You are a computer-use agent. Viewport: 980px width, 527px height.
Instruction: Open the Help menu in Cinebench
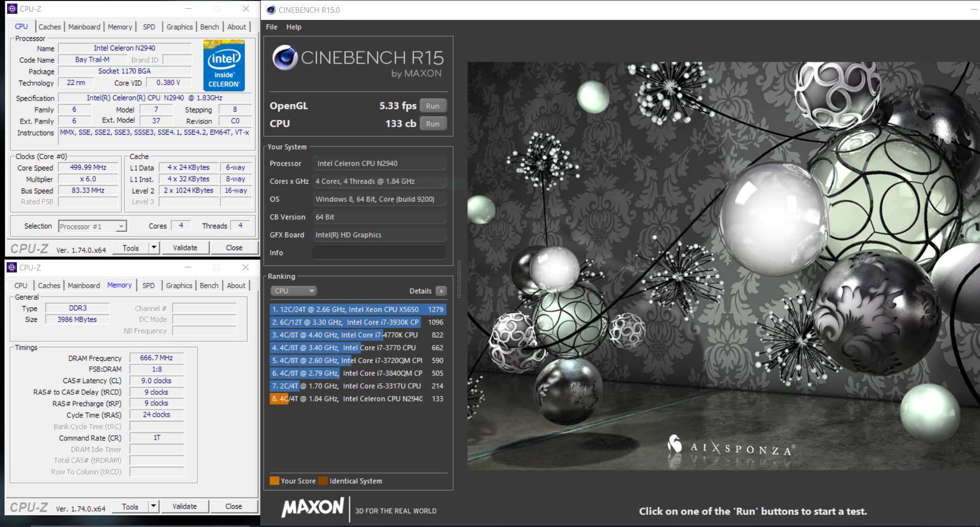tap(293, 27)
